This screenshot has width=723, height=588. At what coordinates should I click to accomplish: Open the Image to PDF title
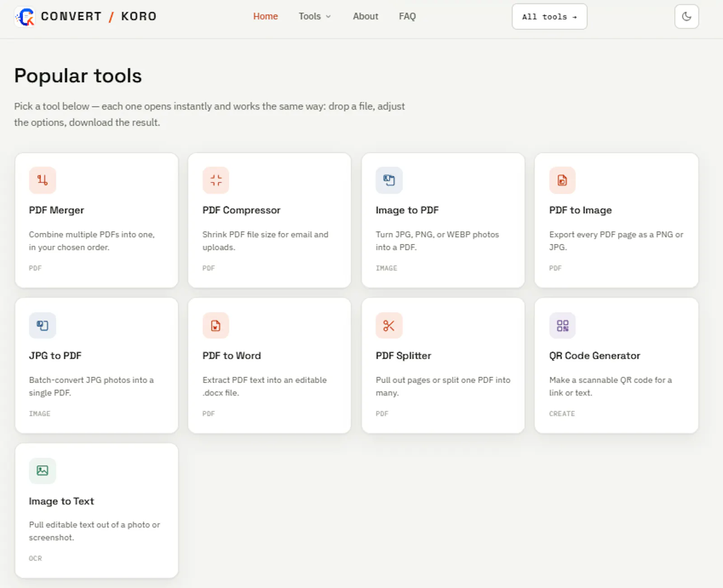point(407,210)
